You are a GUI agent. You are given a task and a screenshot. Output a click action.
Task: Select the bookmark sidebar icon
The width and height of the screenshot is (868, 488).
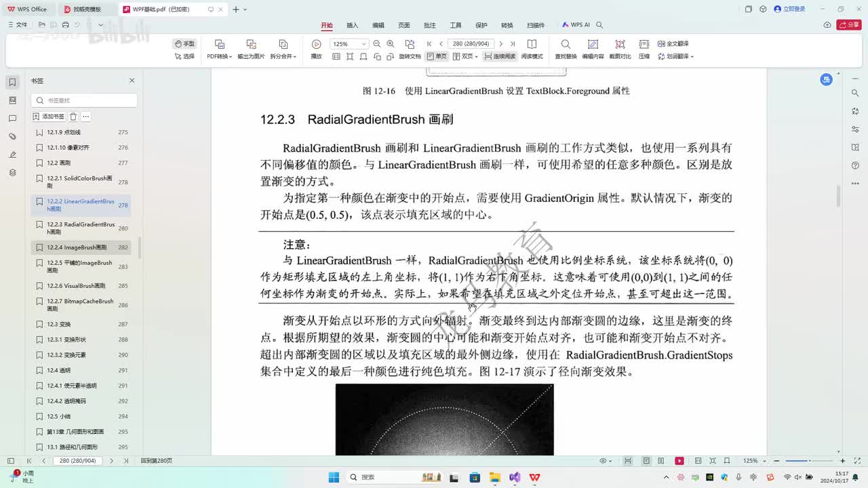click(x=12, y=82)
